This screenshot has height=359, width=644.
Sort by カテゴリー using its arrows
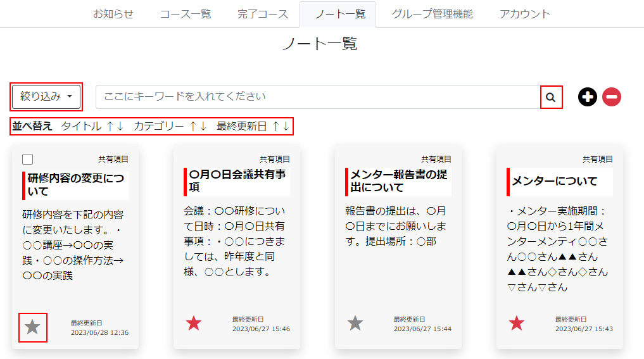(x=198, y=126)
